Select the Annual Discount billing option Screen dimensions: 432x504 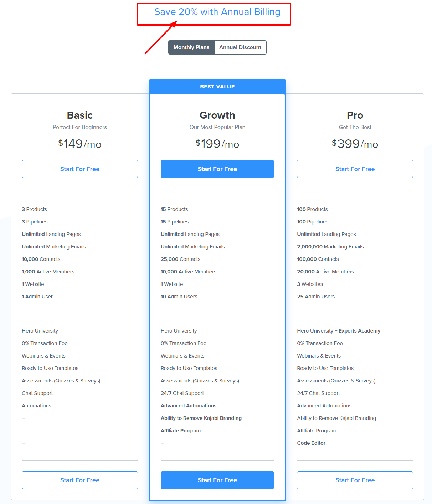click(x=240, y=47)
